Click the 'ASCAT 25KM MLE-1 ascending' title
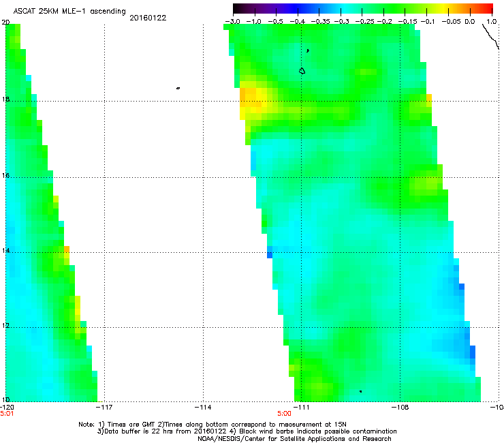Image resolution: width=504 pixels, height=443 pixels. click(x=69, y=12)
